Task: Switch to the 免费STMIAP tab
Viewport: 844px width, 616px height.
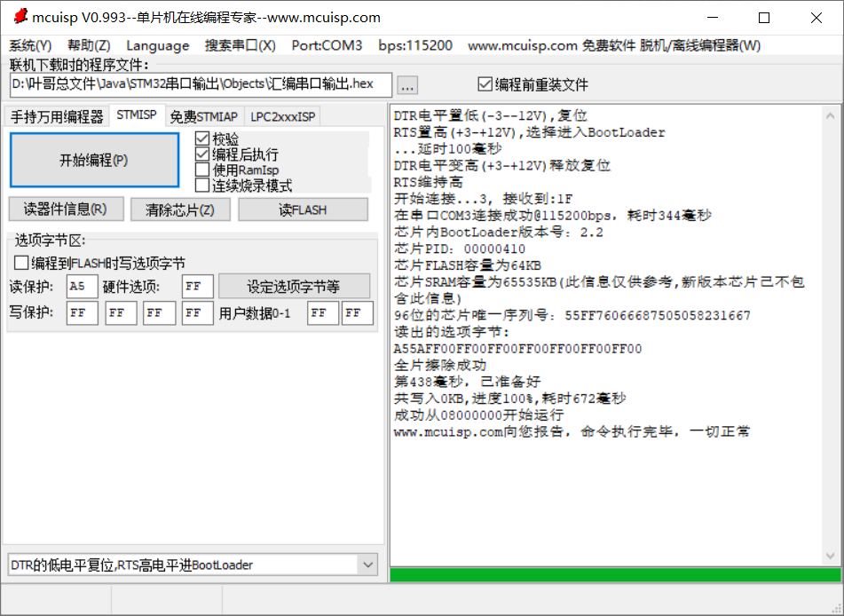Action: [204, 115]
